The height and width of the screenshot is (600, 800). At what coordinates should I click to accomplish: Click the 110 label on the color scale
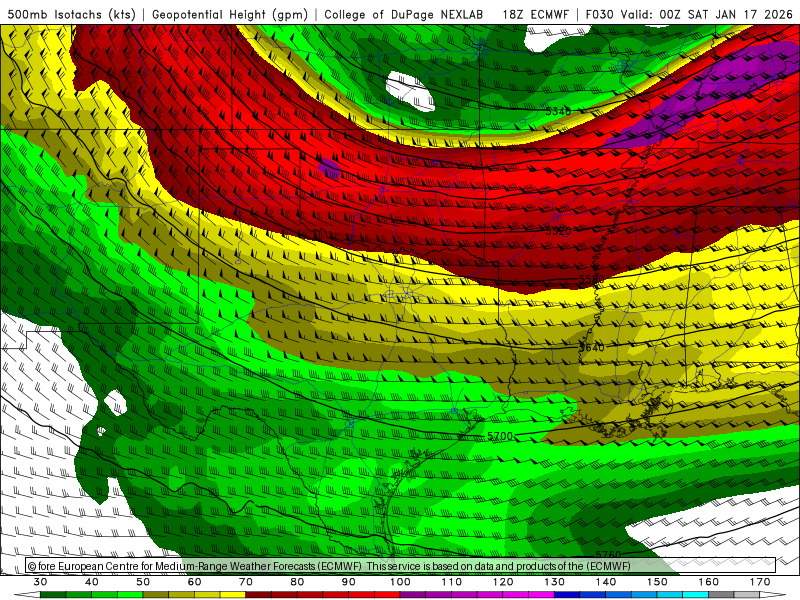(x=452, y=582)
